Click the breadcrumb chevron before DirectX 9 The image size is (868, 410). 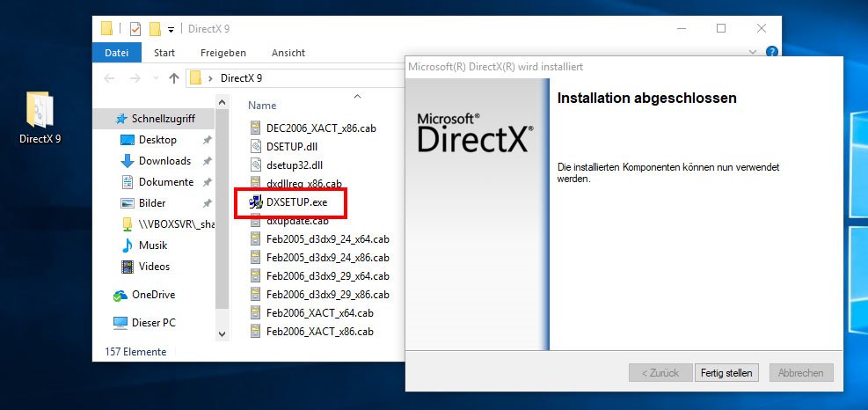click(211, 78)
